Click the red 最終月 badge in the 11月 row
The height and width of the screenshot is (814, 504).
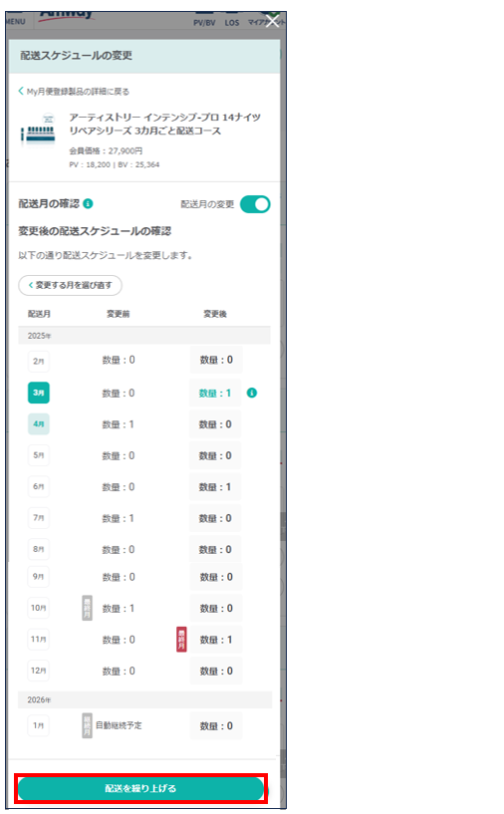click(181, 639)
